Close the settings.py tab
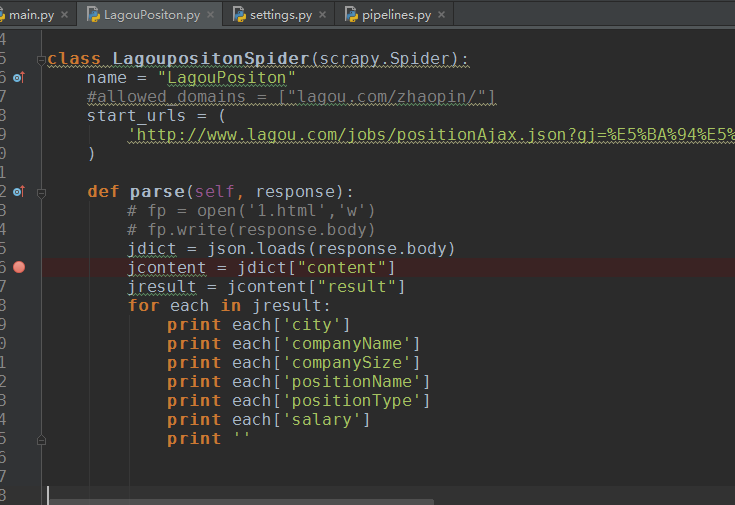The width and height of the screenshot is (735, 505). [x=322, y=15]
